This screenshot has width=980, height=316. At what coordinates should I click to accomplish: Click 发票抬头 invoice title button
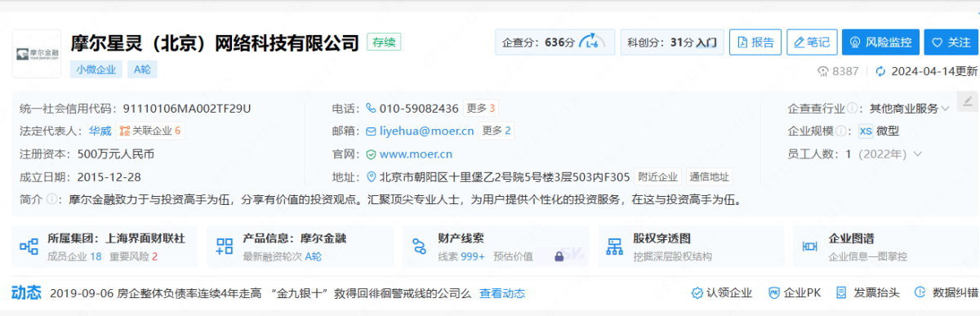pyautogui.click(x=868, y=292)
